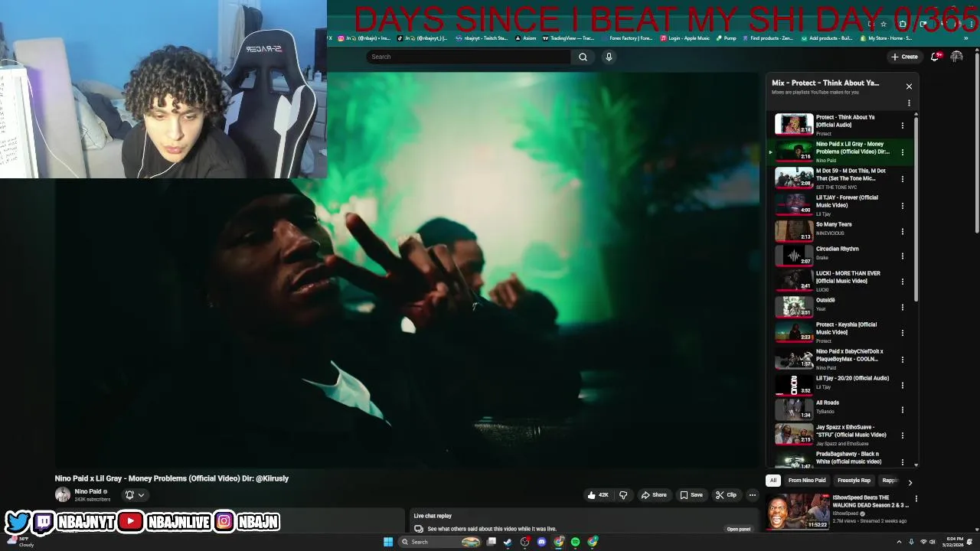Screen dimensions: 980x551
Task: Open IShowSpeed Walking Dead stream thumbnail
Action: click(x=798, y=511)
